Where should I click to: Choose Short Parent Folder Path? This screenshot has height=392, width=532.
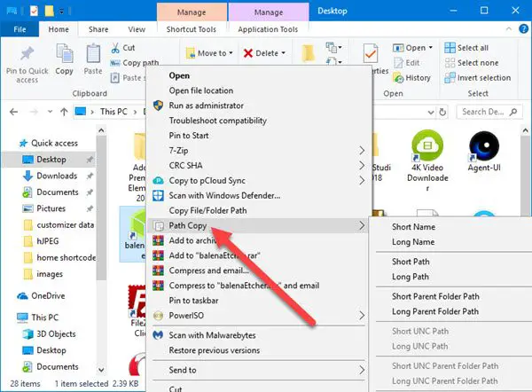[435, 296]
